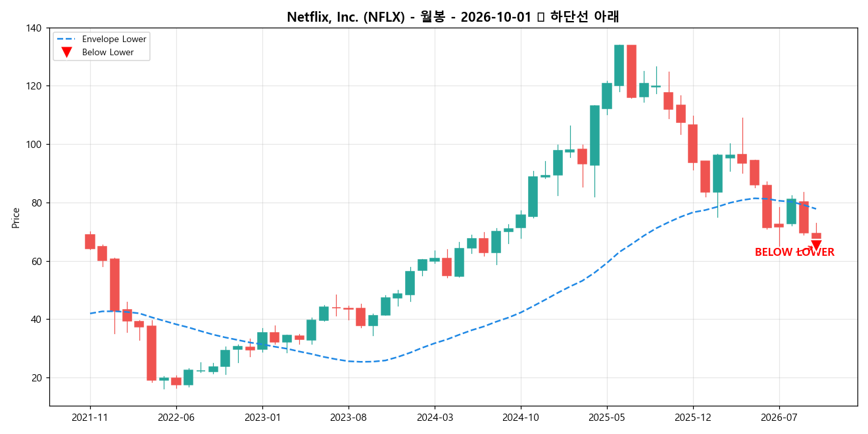This screenshot has height=434, width=868.
Task: Click the 140 y-axis tick label
Action: click(34, 28)
